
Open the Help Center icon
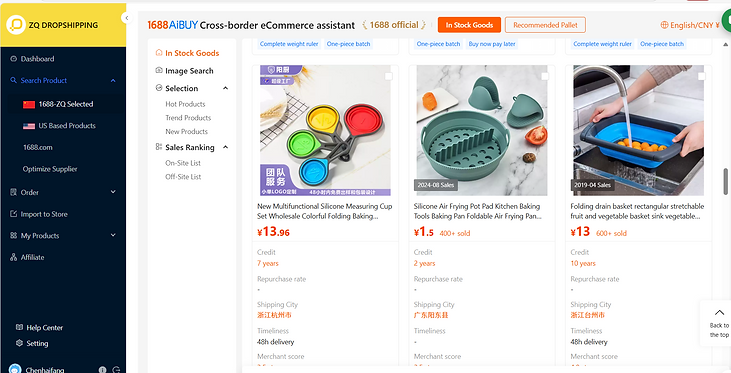[19, 327]
